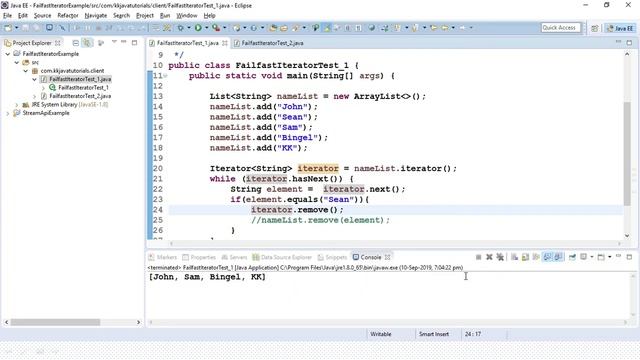Click Collapse All icon in Project Explorer

(x=76, y=42)
